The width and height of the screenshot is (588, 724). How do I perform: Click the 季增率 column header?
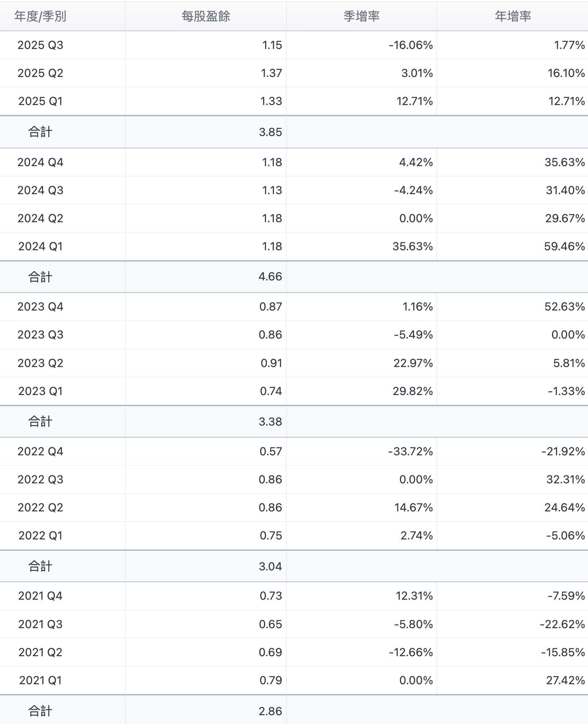pyautogui.click(x=361, y=16)
